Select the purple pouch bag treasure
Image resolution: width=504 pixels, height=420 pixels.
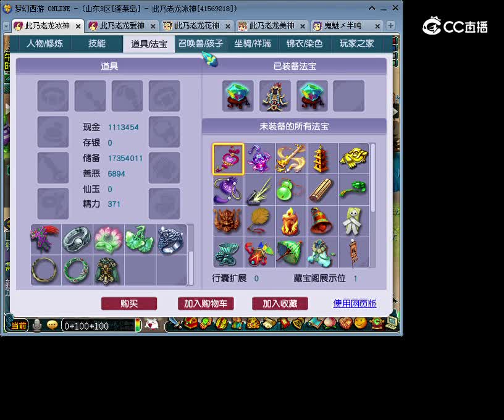click(228, 190)
